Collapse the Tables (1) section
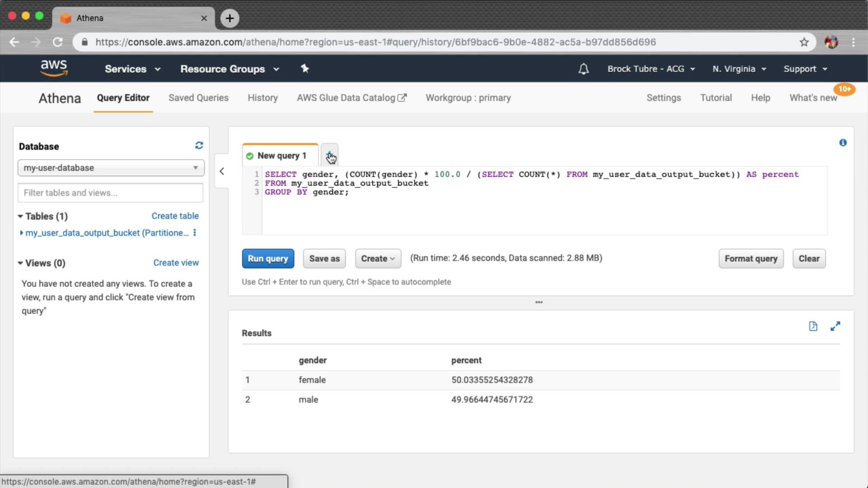This screenshot has width=868, height=488. click(x=20, y=216)
